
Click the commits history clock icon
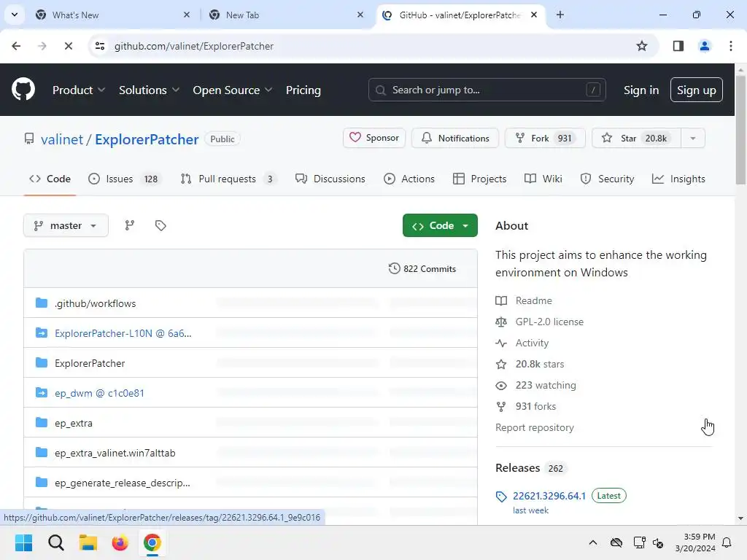point(394,268)
